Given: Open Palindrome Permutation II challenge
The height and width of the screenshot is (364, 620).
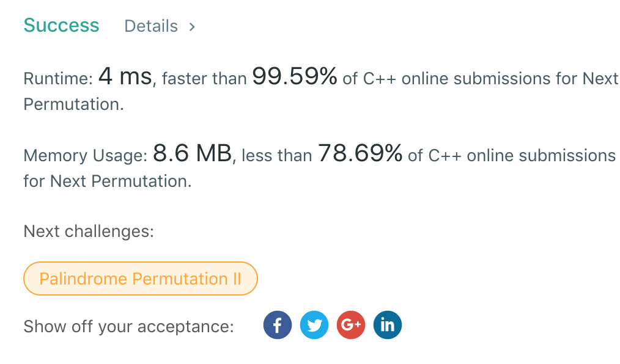Looking at the screenshot, I should pos(140,279).
